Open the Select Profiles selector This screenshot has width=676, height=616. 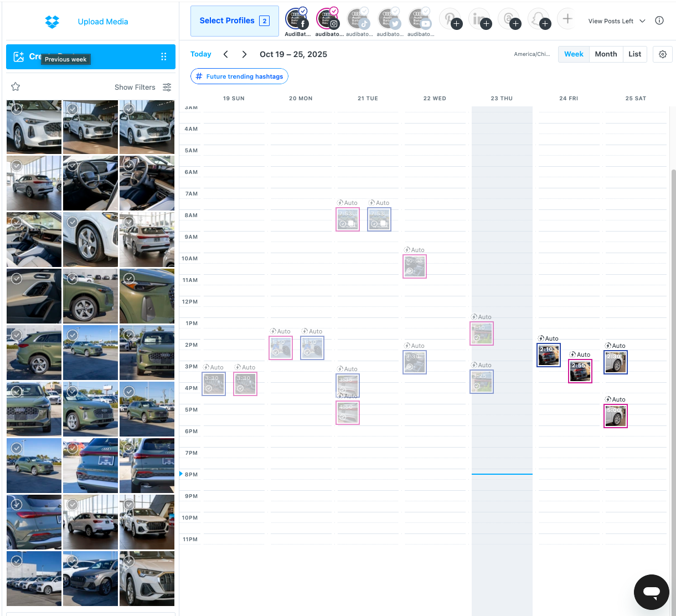tap(234, 21)
